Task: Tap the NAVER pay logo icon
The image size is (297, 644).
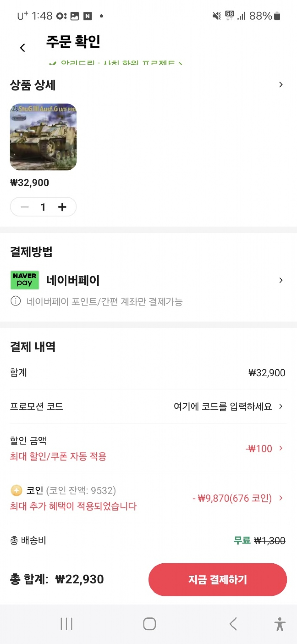Action: point(25,280)
